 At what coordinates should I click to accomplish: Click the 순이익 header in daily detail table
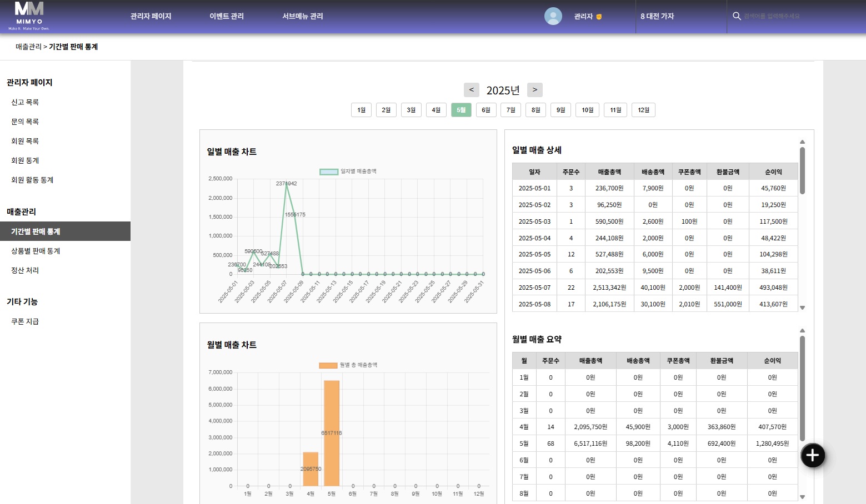coord(773,172)
